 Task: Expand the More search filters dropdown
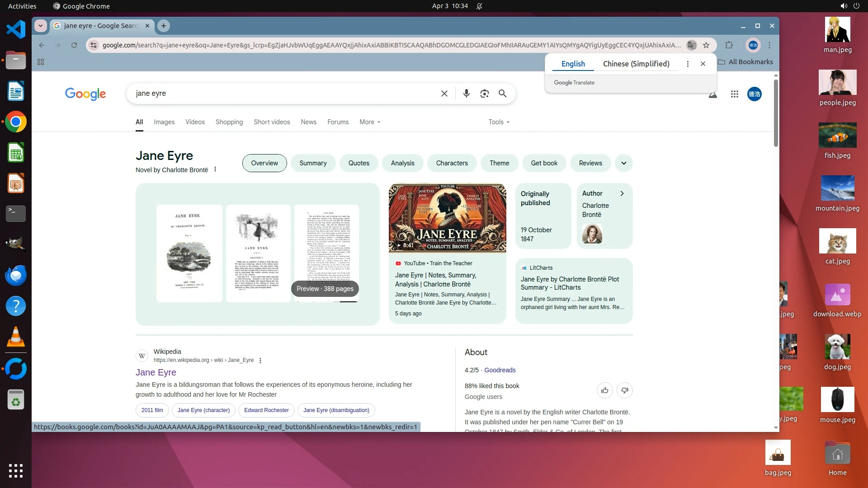[x=369, y=122]
